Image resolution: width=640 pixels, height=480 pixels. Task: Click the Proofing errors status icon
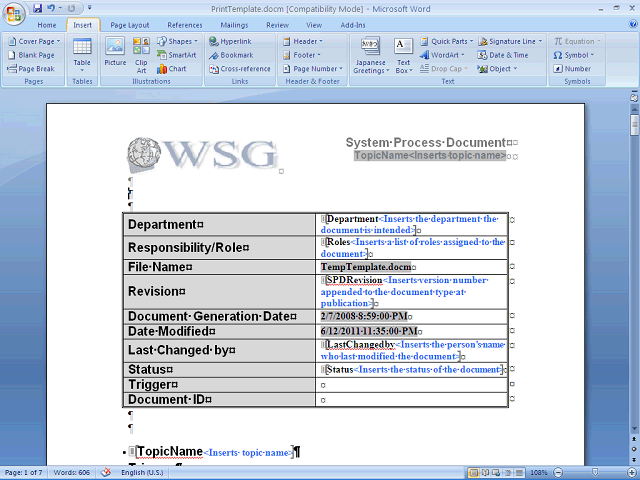pyautogui.click(x=106, y=473)
